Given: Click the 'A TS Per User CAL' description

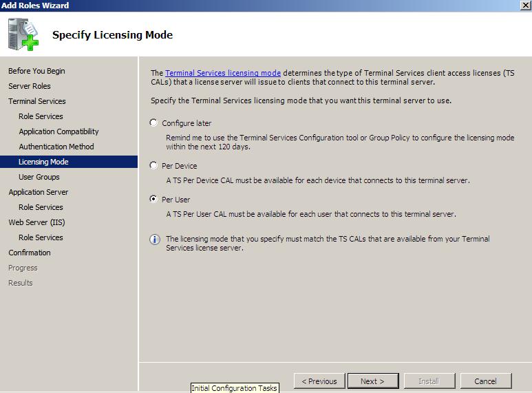Looking at the screenshot, I should (x=311, y=214).
